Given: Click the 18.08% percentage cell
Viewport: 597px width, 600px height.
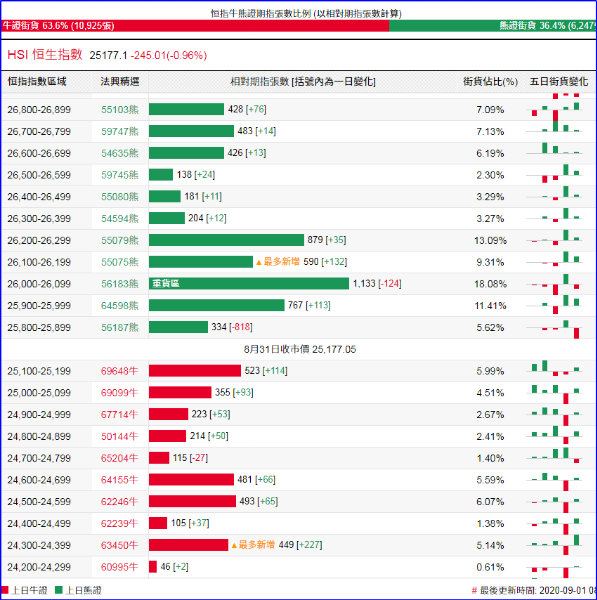Looking at the screenshot, I should 490,284.
